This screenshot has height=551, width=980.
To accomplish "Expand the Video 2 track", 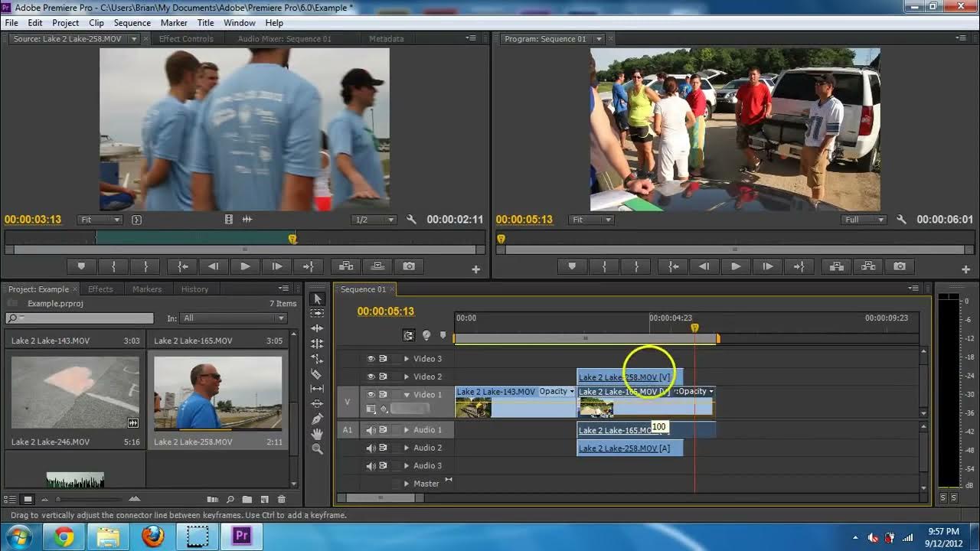I will coord(407,377).
